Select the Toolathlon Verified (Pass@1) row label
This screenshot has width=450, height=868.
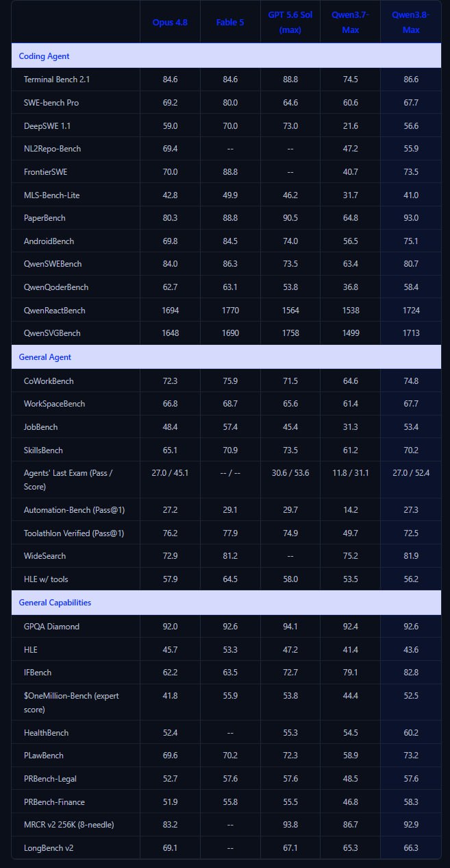pos(74,533)
